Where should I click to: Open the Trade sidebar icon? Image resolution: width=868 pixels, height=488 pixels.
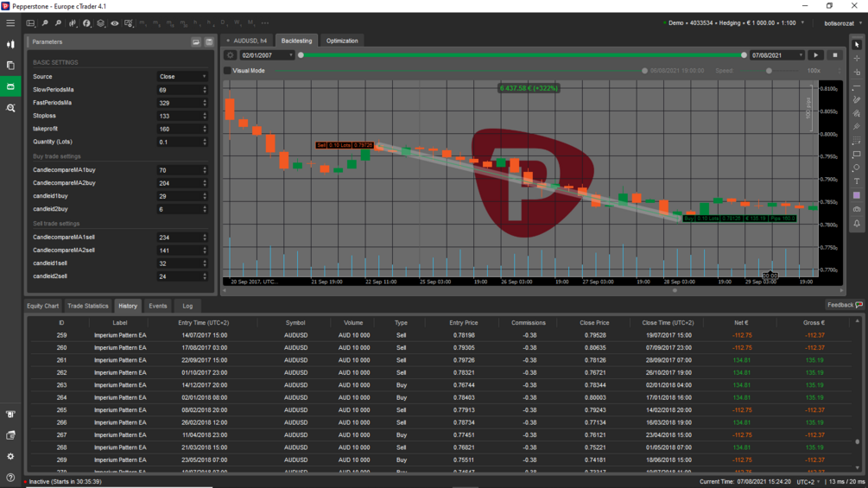[x=10, y=44]
